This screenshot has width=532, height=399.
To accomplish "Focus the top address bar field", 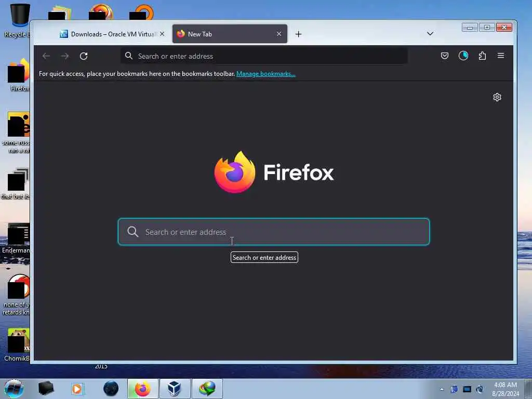I will pyautogui.click(x=264, y=56).
